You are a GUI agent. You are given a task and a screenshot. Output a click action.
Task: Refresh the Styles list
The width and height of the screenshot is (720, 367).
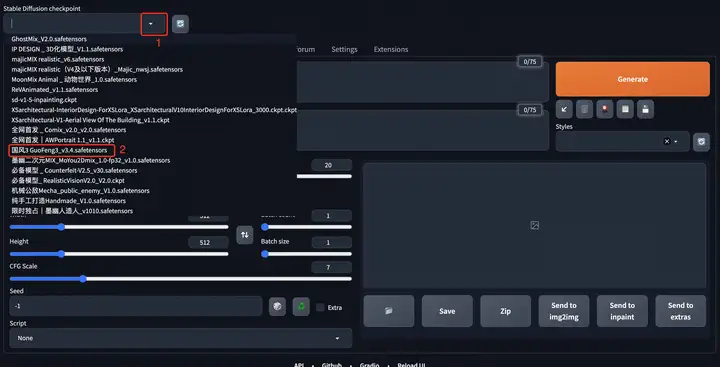click(x=701, y=141)
